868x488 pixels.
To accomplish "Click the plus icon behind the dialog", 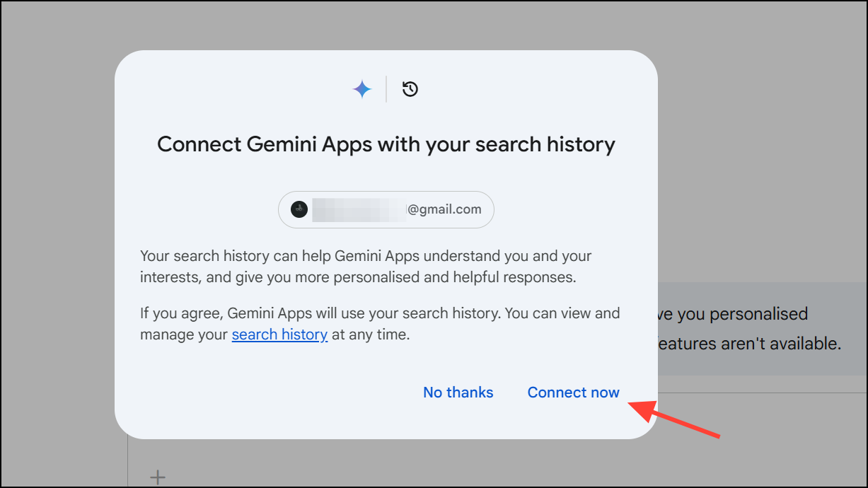I will click(x=158, y=477).
